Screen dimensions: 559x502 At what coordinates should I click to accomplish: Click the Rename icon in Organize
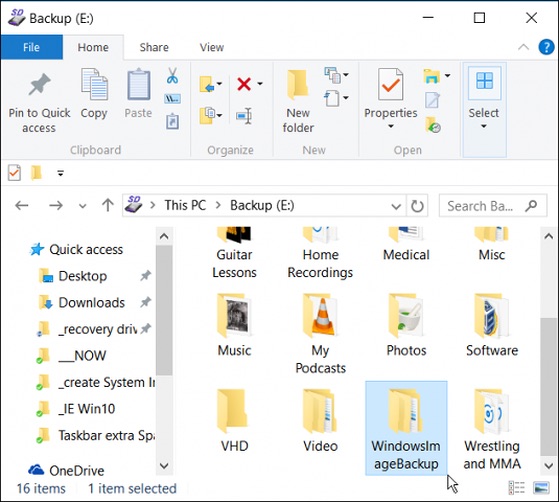[x=245, y=116]
